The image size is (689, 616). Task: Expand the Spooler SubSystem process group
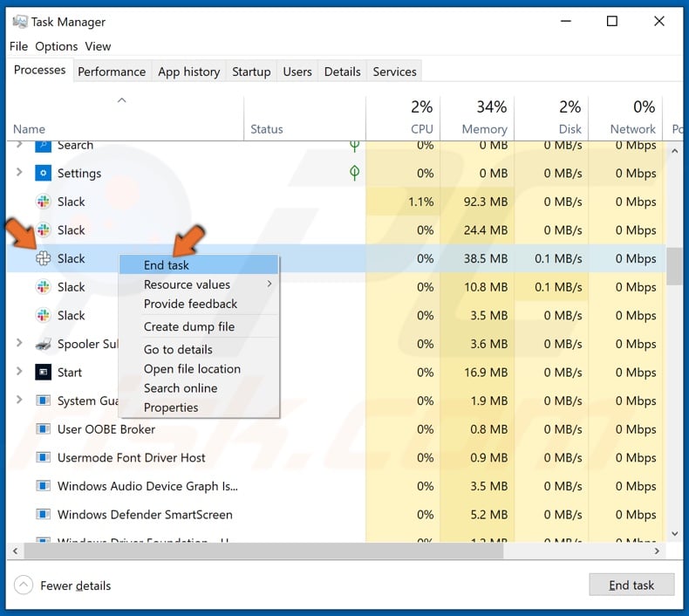click(x=19, y=343)
